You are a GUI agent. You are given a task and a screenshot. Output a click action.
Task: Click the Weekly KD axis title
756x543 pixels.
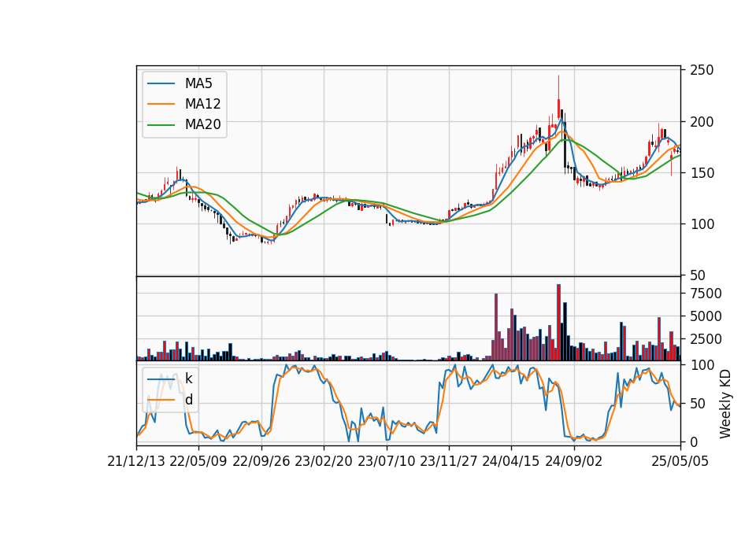[725, 404]
